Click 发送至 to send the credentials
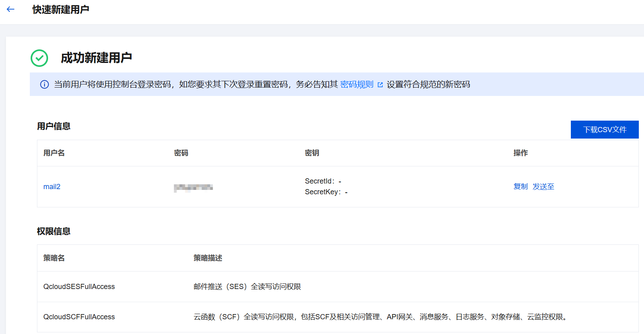644x334 pixels. coord(543,187)
